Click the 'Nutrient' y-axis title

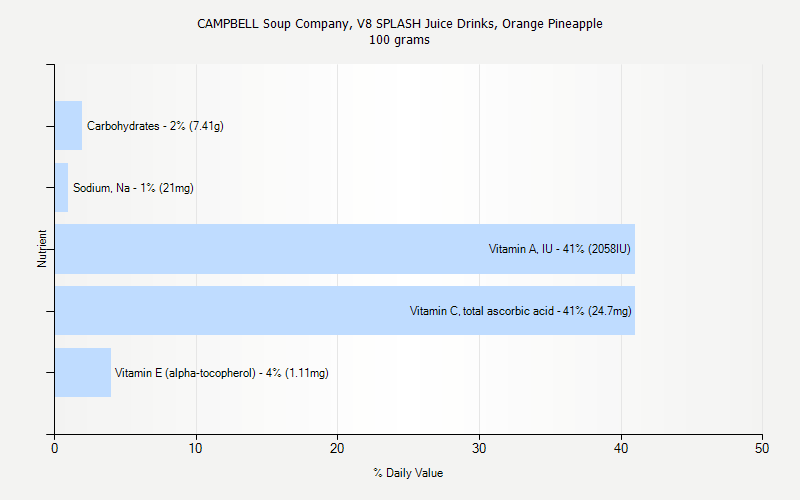42,248
